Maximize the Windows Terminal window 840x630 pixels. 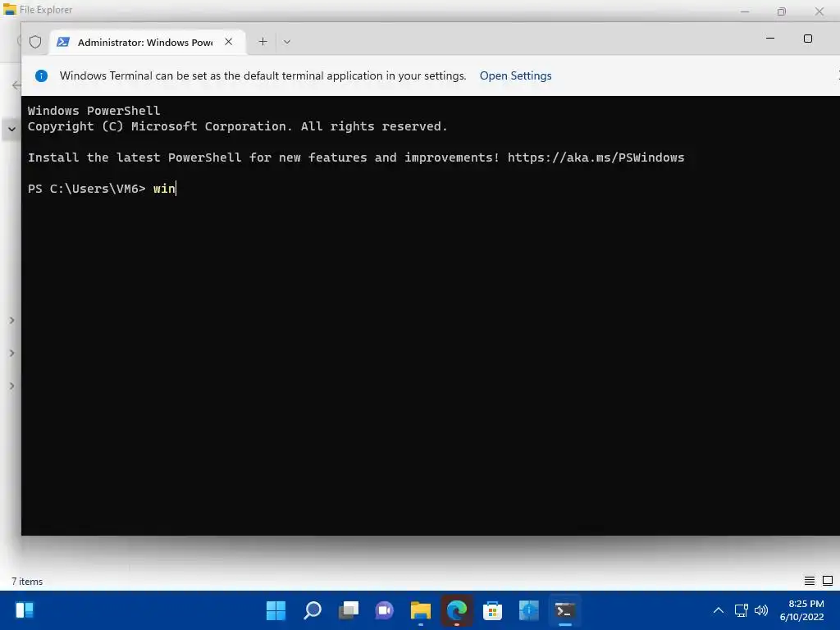[808, 39]
